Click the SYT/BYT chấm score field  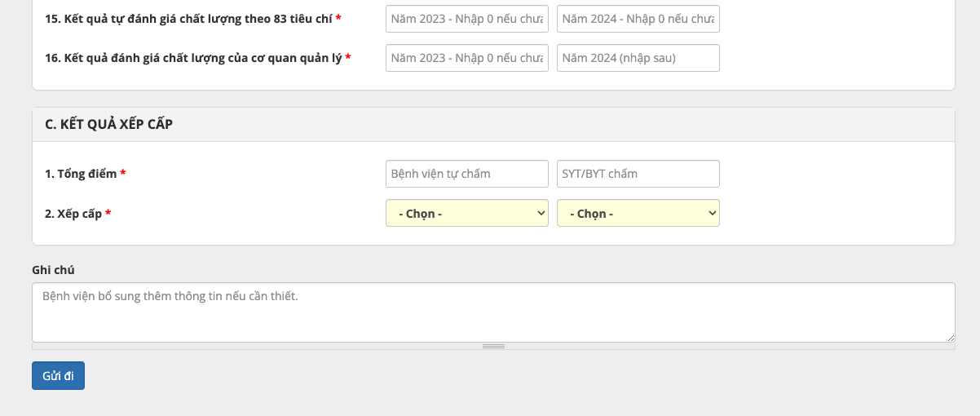pyautogui.click(x=638, y=174)
